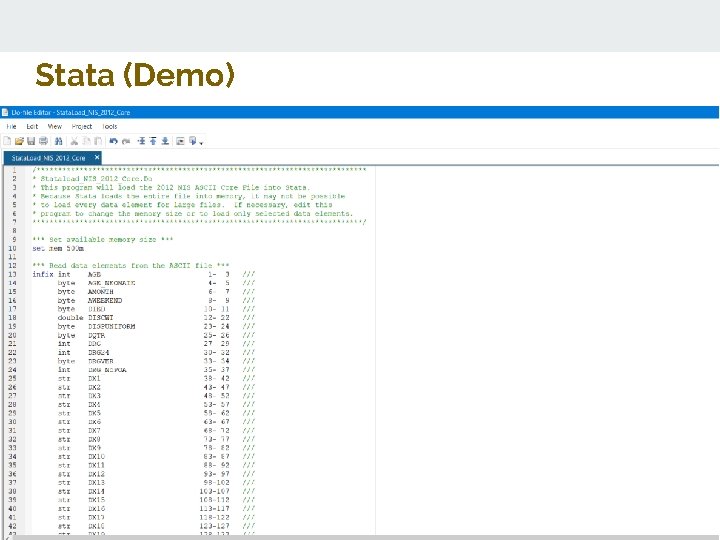The height and width of the screenshot is (540, 720).
Task: Click the DX14 variable name
Action: click(x=96, y=491)
